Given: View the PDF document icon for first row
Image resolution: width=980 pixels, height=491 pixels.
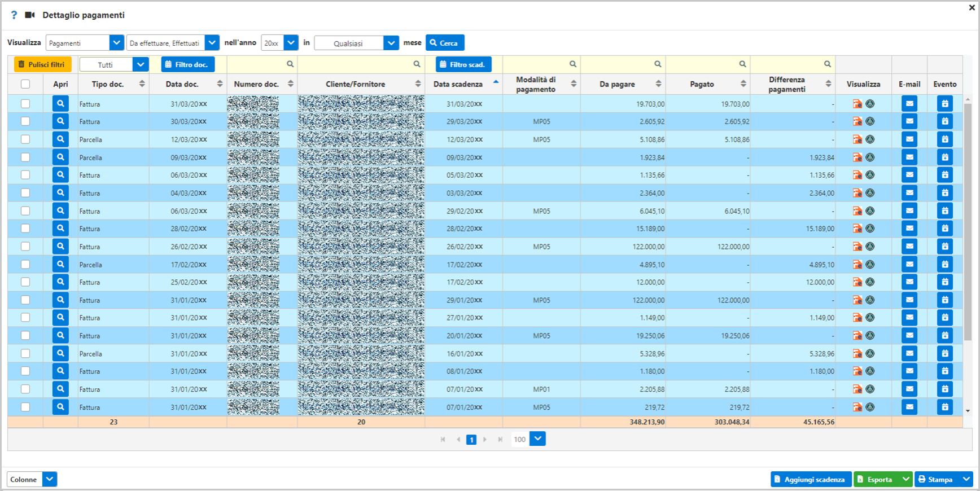Looking at the screenshot, I should pos(857,104).
